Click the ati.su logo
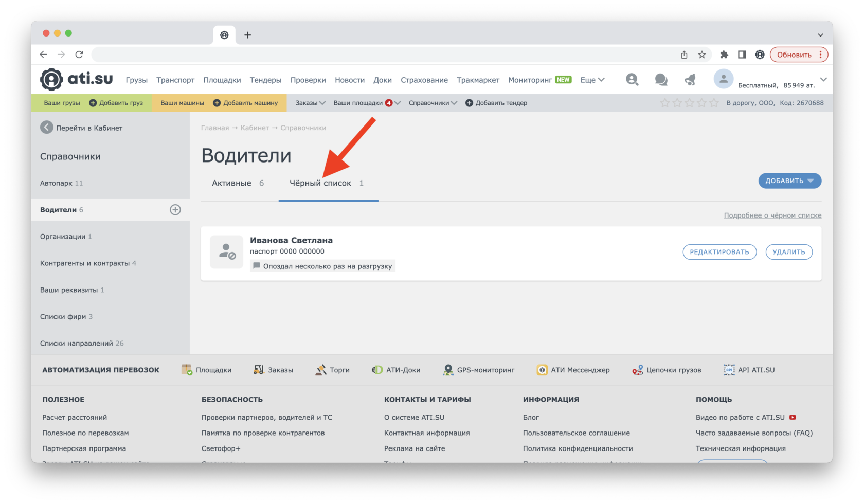This screenshot has height=504, width=864. pyautogui.click(x=77, y=79)
